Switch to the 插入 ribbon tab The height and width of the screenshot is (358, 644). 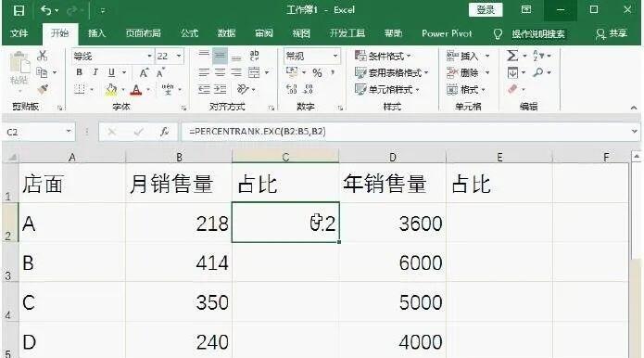(x=97, y=33)
